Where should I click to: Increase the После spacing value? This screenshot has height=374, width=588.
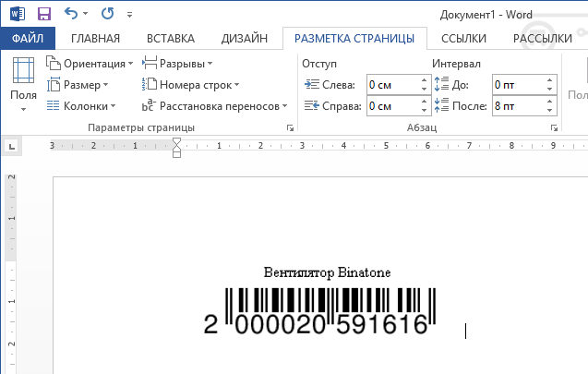tap(550, 102)
